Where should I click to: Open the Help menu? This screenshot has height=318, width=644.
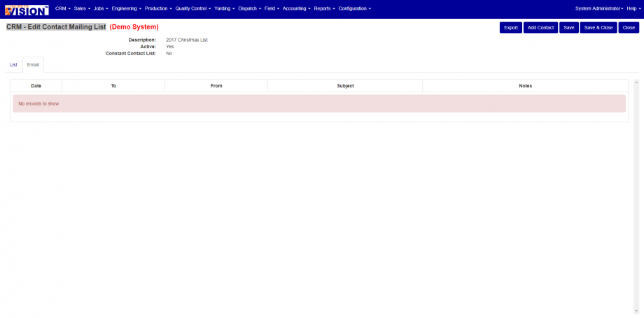pyautogui.click(x=633, y=8)
